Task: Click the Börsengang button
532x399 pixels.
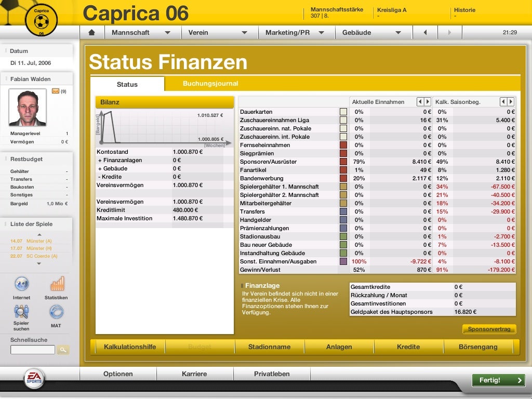Action: click(x=478, y=347)
